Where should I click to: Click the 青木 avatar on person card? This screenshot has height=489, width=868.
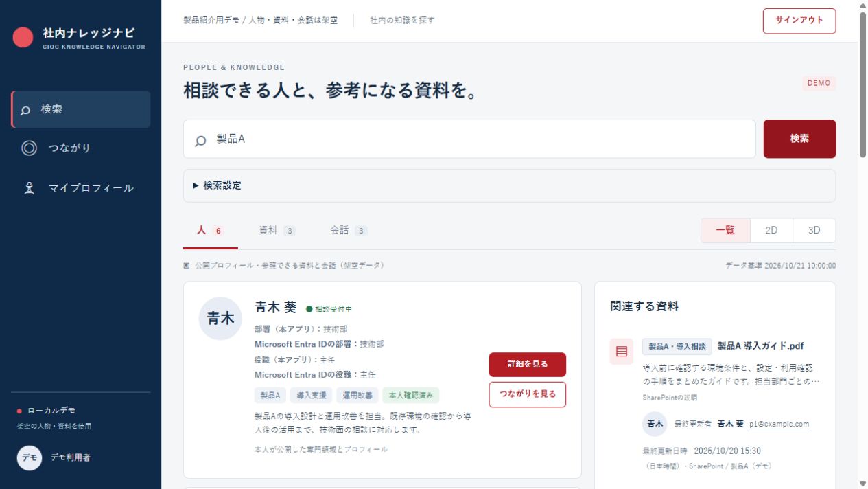click(x=220, y=319)
